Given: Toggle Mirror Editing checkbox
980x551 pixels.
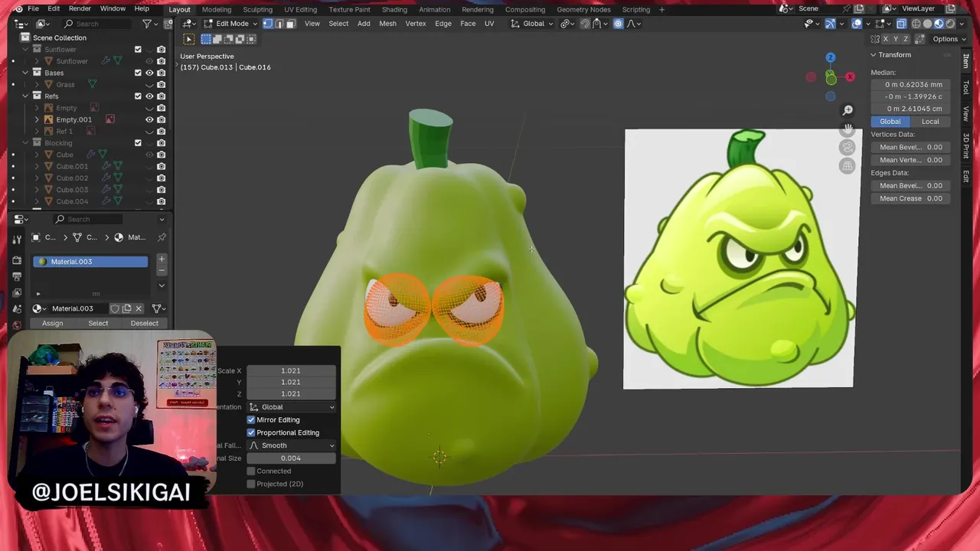Looking at the screenshot, I should 251,420.
